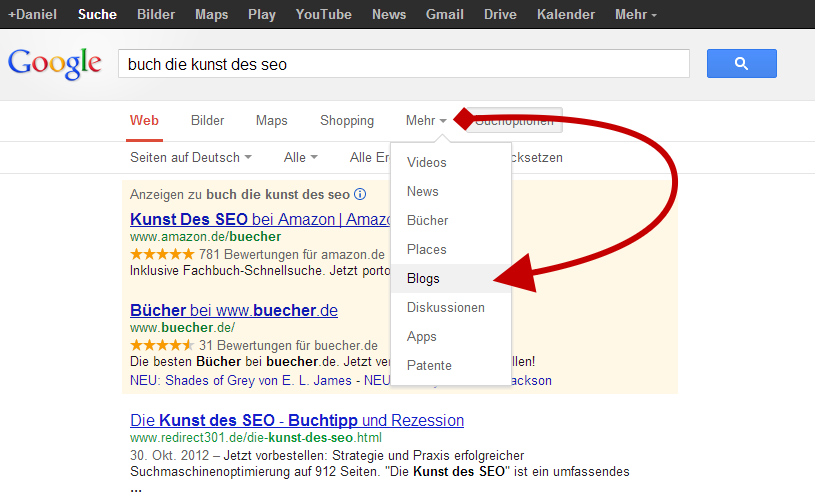Open YouTube in the top bar
This screenshot has height=500, width=815.
tap(323, 14)
